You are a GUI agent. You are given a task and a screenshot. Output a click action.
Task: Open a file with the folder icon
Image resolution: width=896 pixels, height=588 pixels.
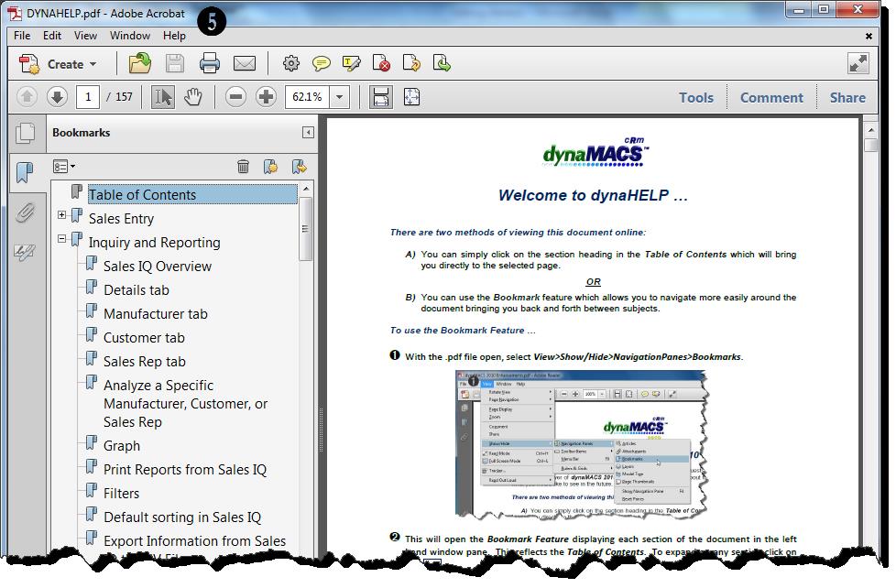coord(139,63)
